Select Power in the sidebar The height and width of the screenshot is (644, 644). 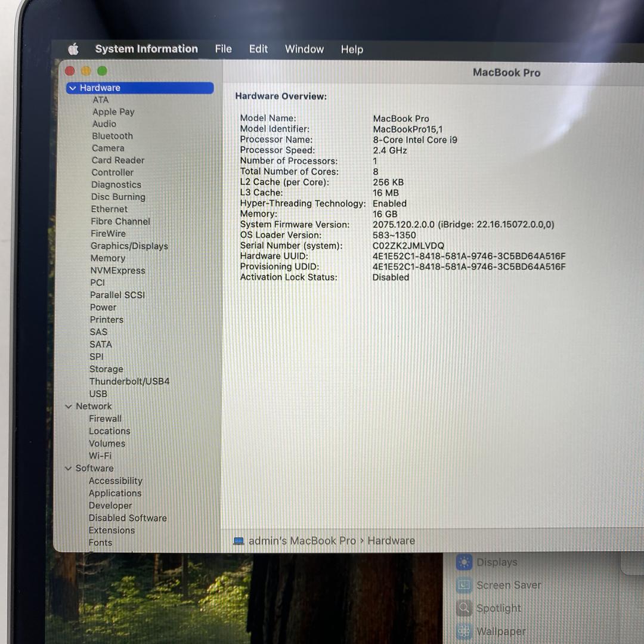click(x=104, y=307)
